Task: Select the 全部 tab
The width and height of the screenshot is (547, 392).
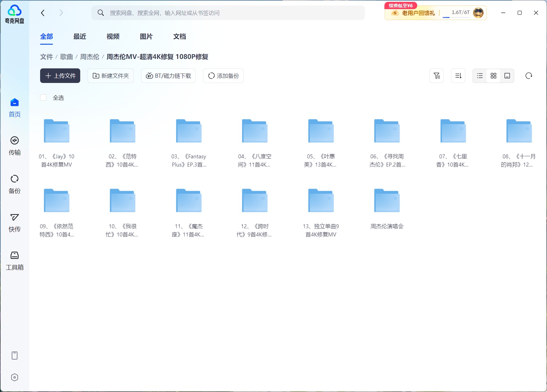Action: tap(46, 36)
